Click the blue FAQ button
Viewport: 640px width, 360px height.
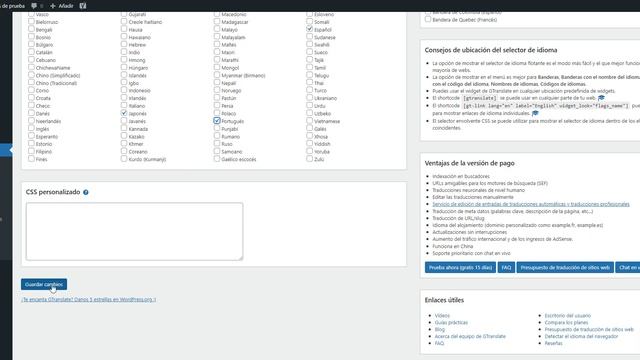pos(506,267)
